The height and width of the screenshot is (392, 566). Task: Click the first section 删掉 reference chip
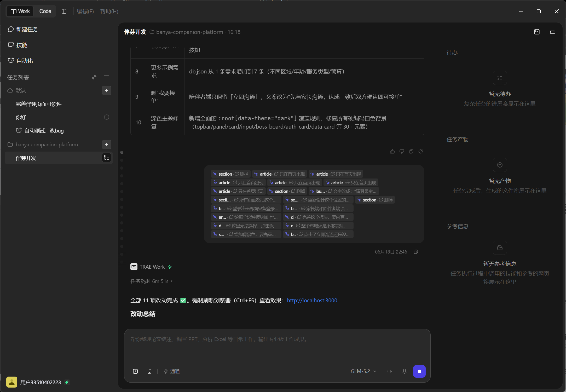click(x=231, y=174)
